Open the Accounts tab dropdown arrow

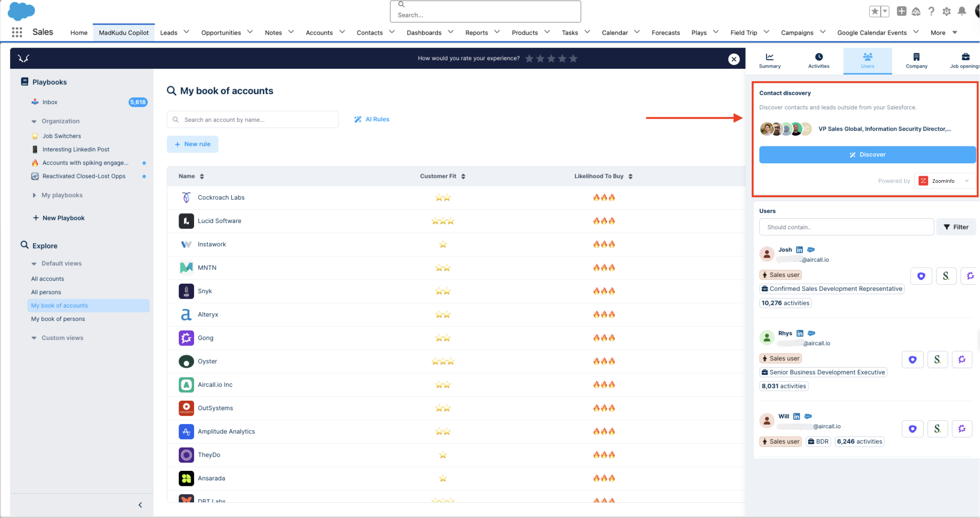342,32
